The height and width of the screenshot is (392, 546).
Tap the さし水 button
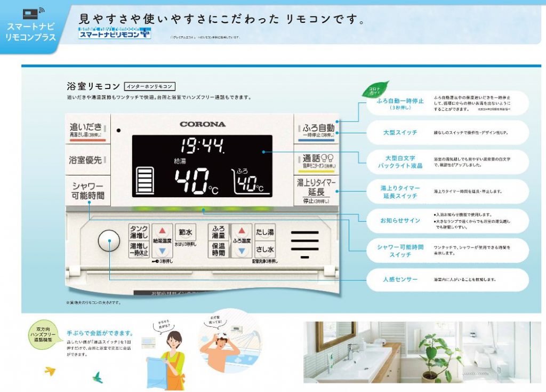click(x=265, y=250)
